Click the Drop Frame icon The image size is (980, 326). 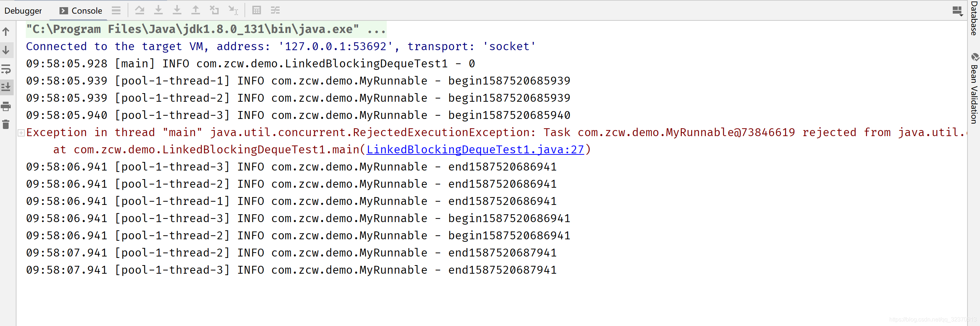click(x=214, y=10)
